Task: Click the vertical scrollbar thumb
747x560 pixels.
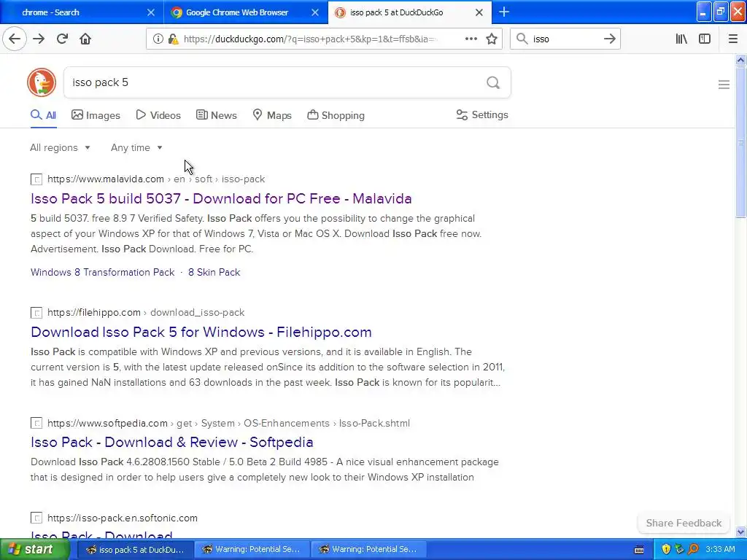Action: tap(740, 142)
